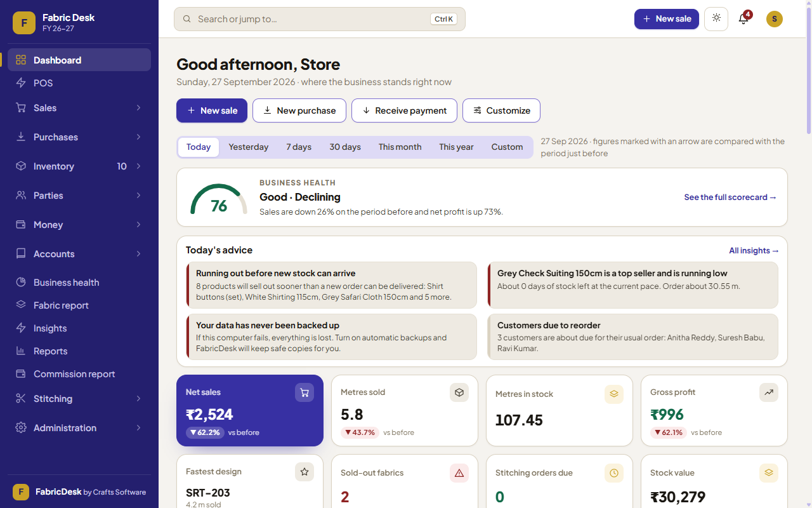
Task: Click the cart icon on the Net sales card
Action: [x=304, y=392]
